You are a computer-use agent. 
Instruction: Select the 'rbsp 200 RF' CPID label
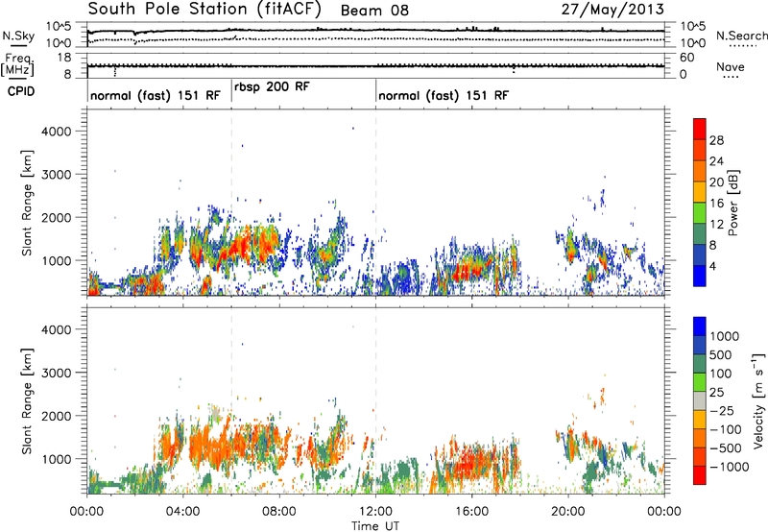click(x=272, y=86)
